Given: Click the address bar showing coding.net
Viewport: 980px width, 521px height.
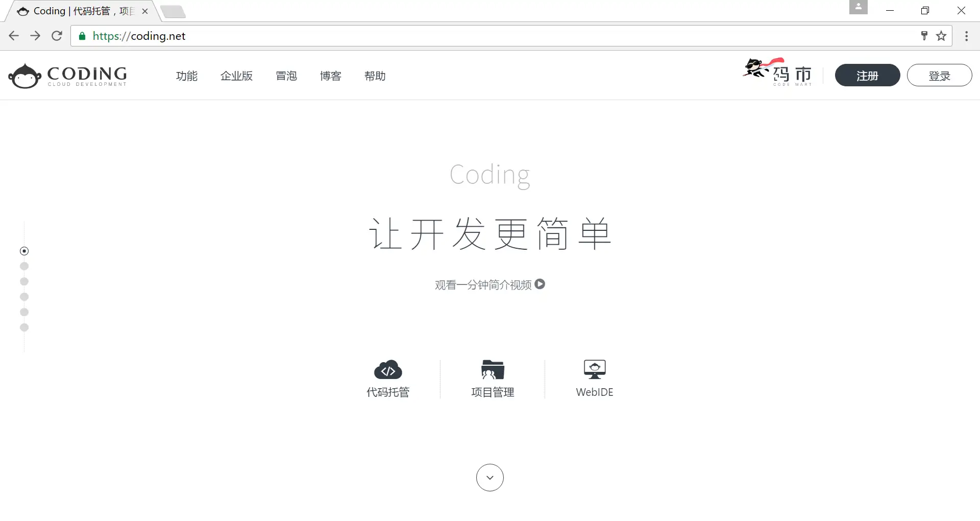Looking at the screenshot, I should click(x=459, y=36).
